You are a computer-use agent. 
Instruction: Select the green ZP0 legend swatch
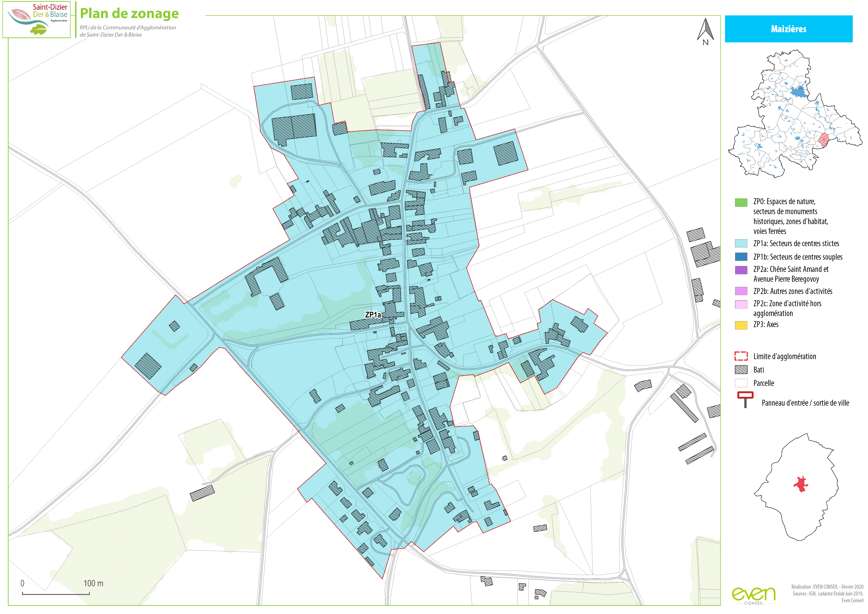pos(741,202)
